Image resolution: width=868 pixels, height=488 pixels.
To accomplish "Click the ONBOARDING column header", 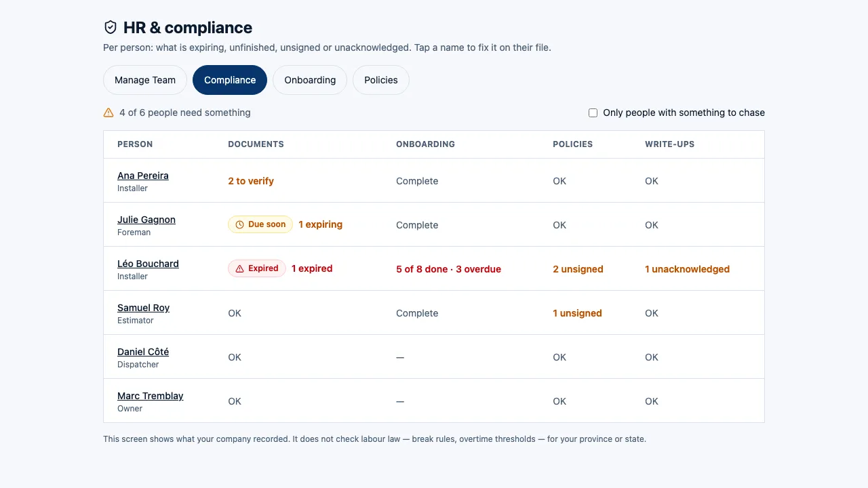I will (x=425, y=144).
